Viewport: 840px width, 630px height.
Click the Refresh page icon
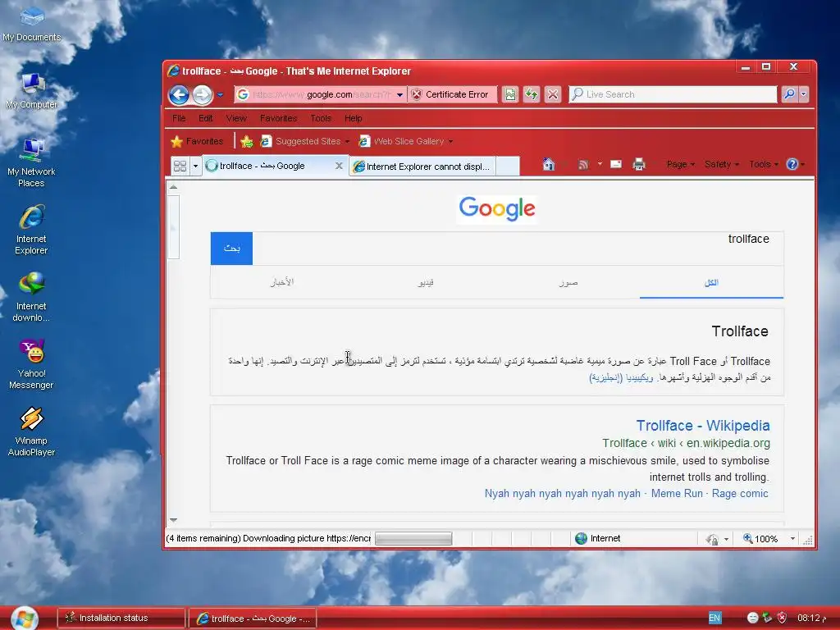(531, 95)
